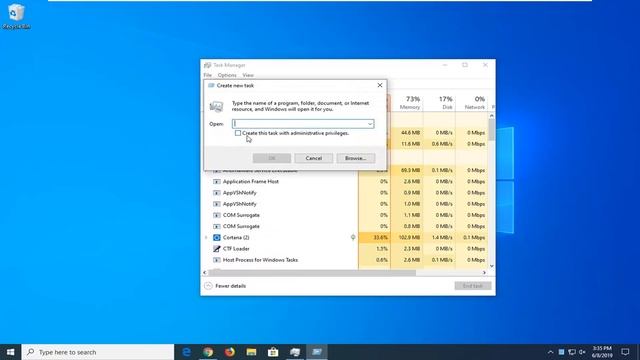Viewport: 640px width, 360px height.
Task: Click the horizontal scrollbar left arrow
Action: click(x=205, y=273)
